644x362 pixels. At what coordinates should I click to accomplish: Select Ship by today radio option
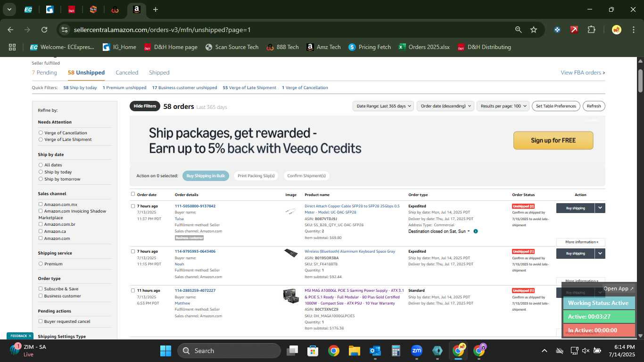41,172
